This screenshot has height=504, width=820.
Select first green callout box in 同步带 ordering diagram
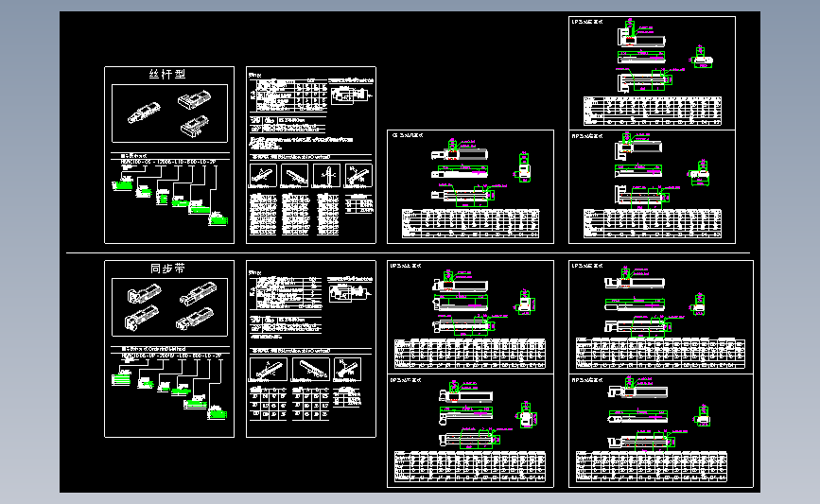coord(121,379)
